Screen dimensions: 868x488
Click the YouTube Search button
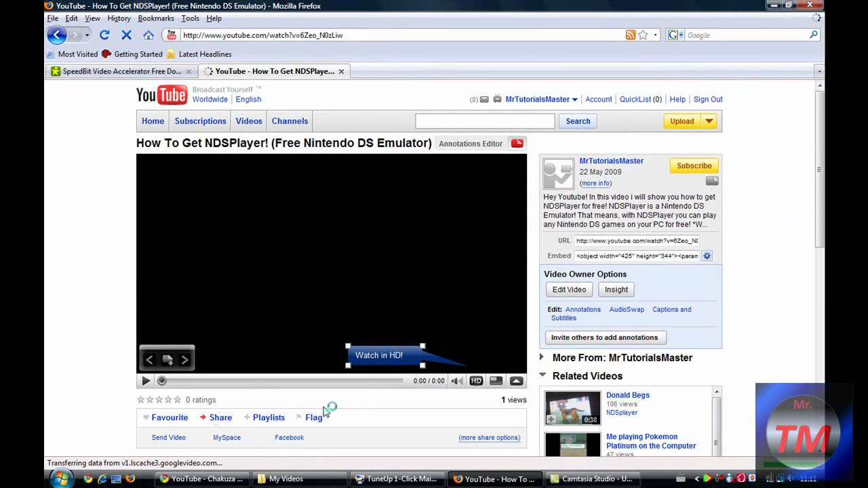(578, 121)
